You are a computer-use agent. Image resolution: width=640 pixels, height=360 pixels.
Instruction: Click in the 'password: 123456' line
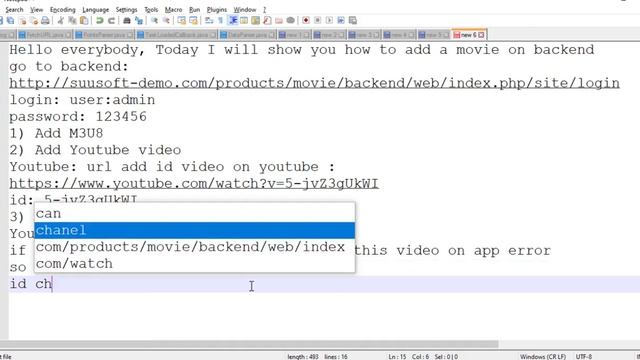pos(78,117)
